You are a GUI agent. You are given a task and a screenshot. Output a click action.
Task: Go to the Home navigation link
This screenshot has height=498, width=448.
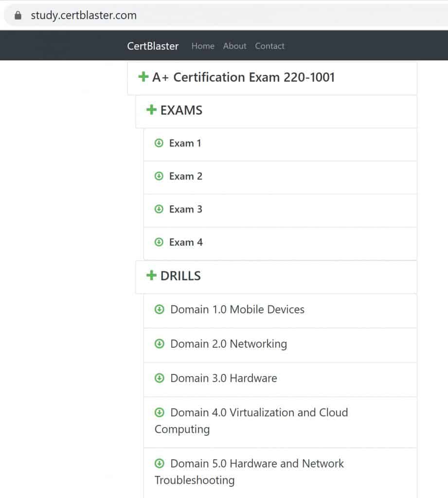203,46
